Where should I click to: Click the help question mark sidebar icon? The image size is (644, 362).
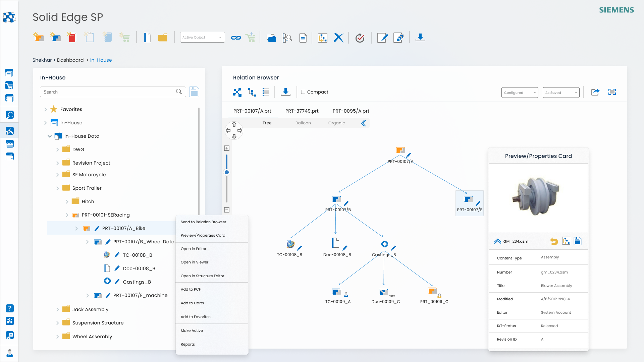coord(10,308)
